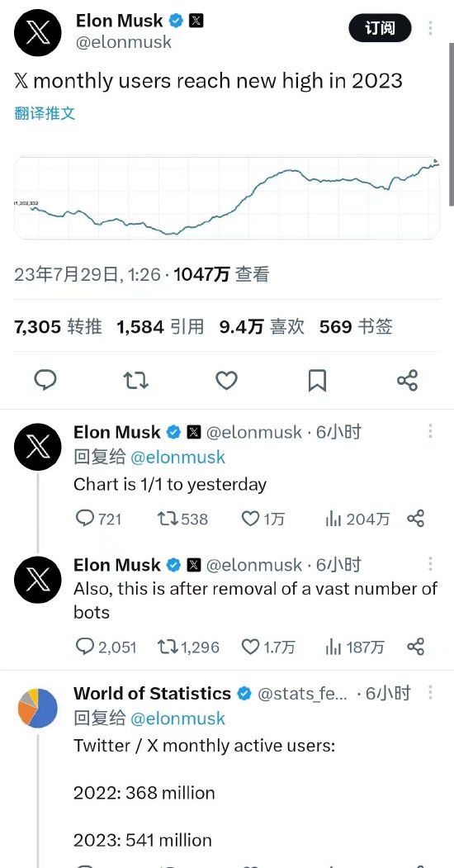Screen dimensions: 454x868
Task: Open the more options menu on main tweet
Action: 430,28
